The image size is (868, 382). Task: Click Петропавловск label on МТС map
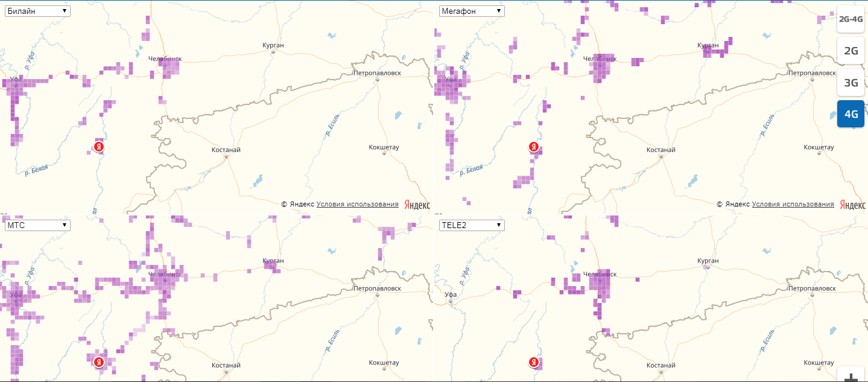coord(377,288)
